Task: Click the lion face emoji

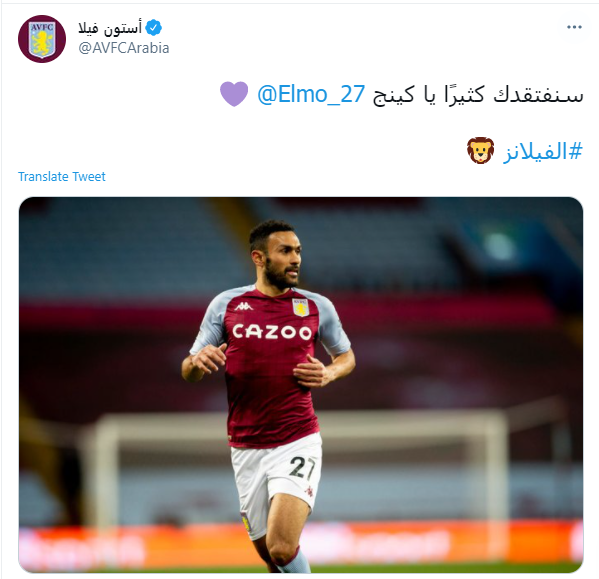Action: click(481, 150)
